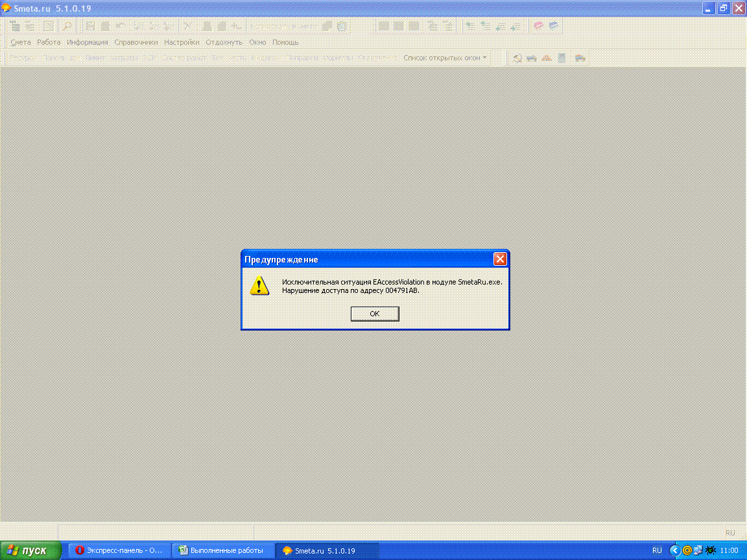Click the EAccessViolation error message text

[x=392, y=286]
